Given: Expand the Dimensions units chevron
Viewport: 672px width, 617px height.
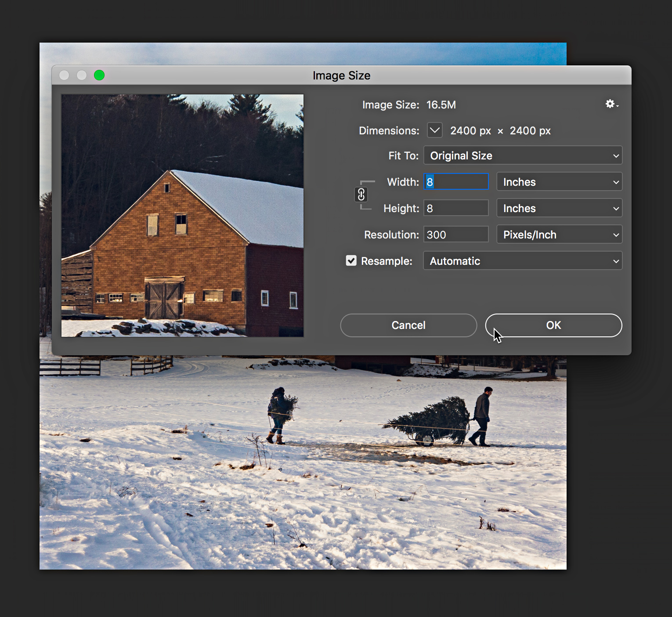Looking at the screenshot, I should pyautogui.click(x=434, y=130).
